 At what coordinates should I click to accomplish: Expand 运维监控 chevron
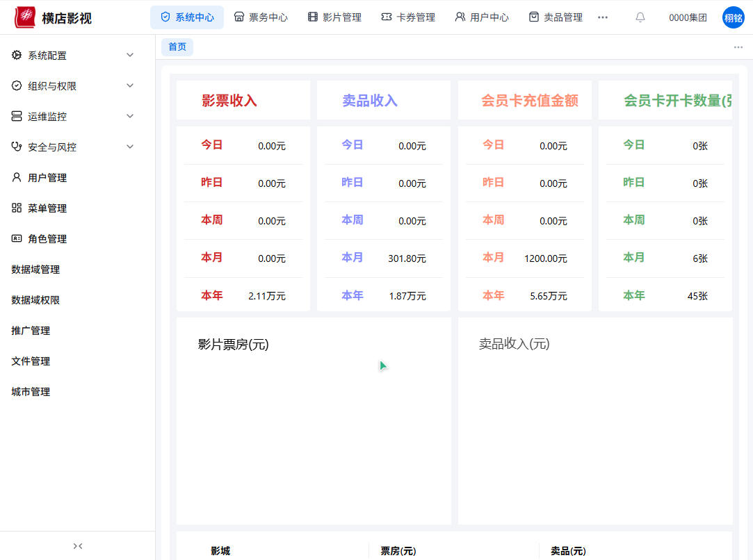coord(130,116)
